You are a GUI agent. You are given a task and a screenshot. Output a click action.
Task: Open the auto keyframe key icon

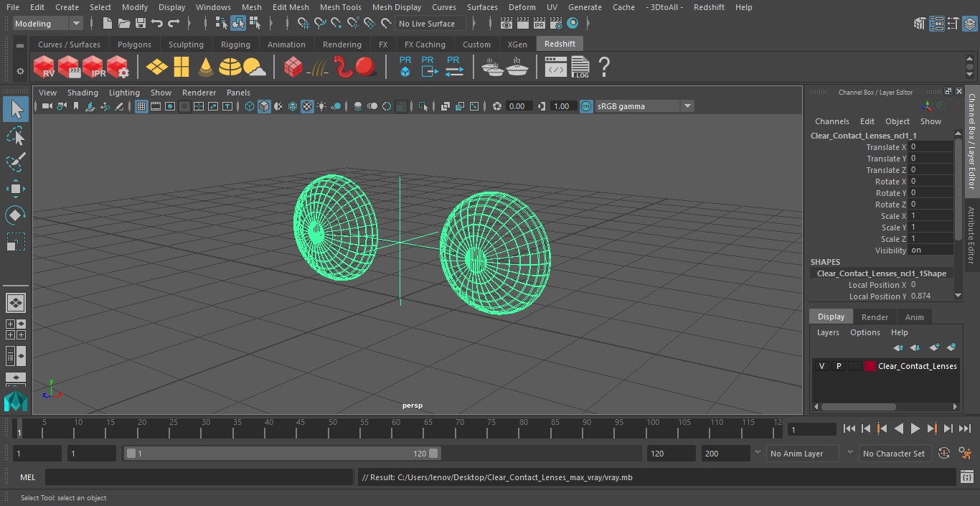944,454
